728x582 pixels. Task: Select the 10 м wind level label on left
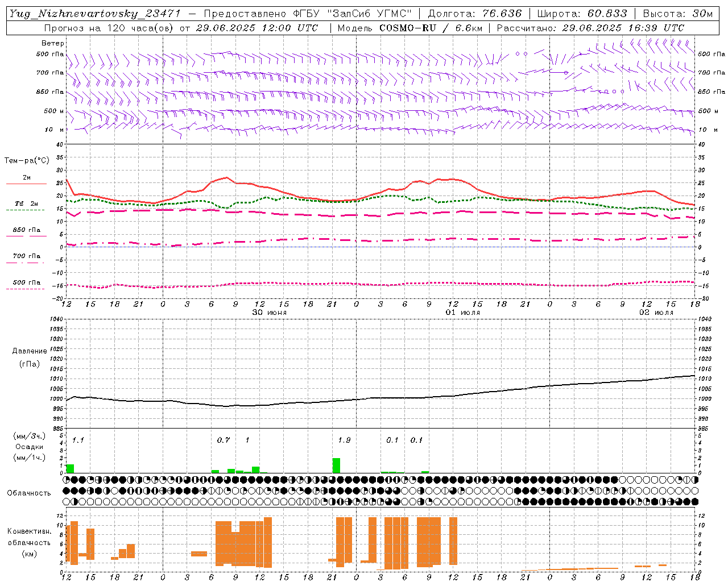(x=55, y=130)
